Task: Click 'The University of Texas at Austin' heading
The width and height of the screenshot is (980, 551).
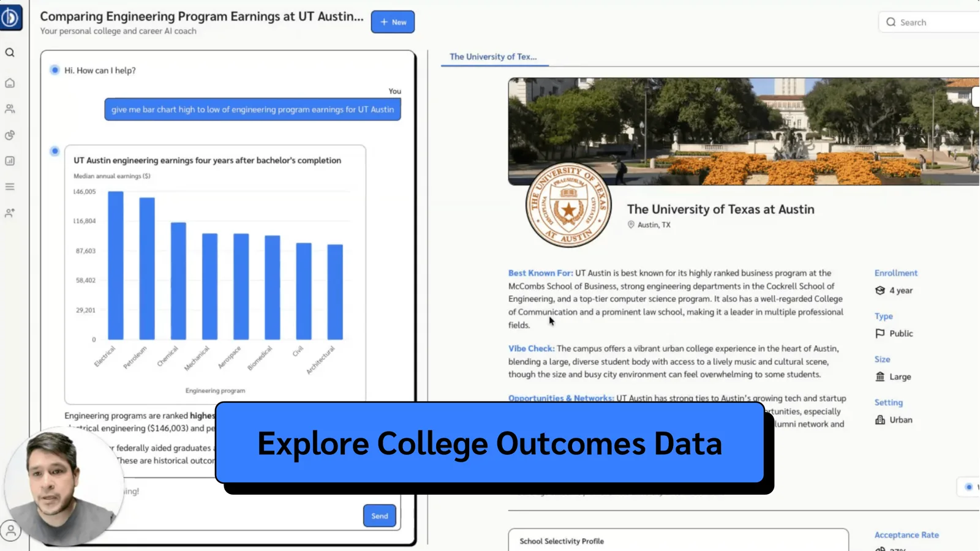Action: coord(720,209)
